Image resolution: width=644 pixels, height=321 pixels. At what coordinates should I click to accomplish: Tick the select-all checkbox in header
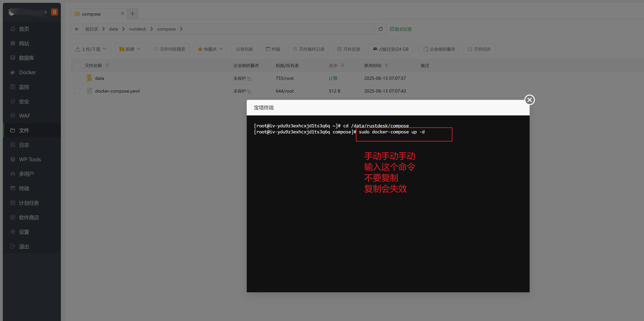[x=77, y=65]
